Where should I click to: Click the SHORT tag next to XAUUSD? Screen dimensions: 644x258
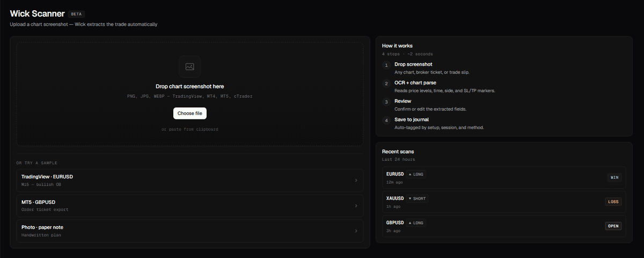pos(418,198)
